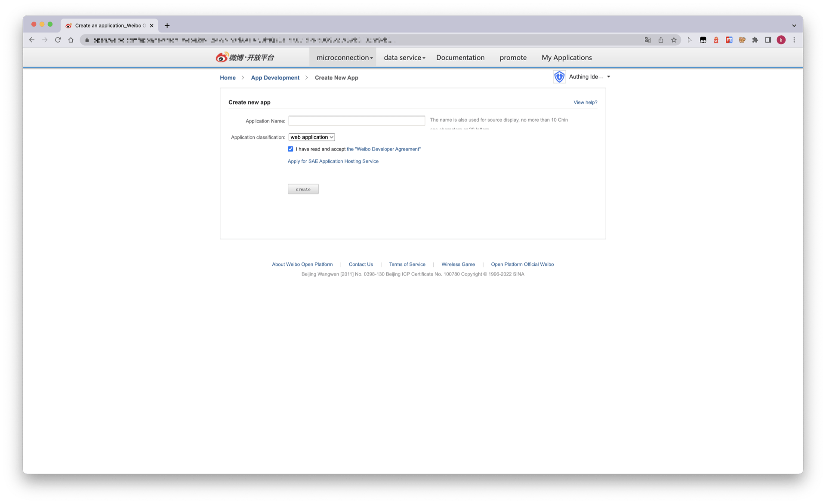Image resolution: width=826 pixels, height=504 pixels.
Task: Click the Application Name input field
Action: [x=356, y=120]
